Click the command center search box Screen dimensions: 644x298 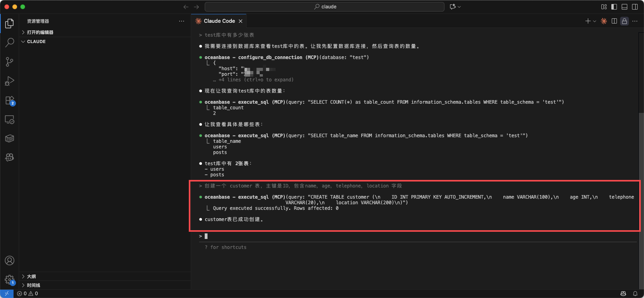[325, 7]
